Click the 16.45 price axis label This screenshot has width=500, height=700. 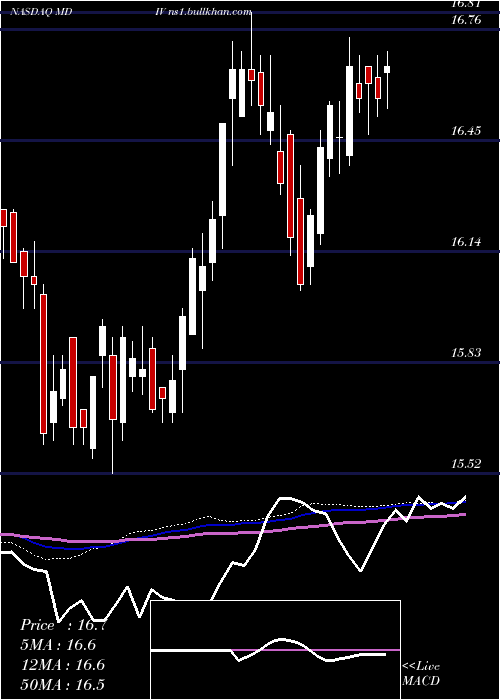click(467, 131)
